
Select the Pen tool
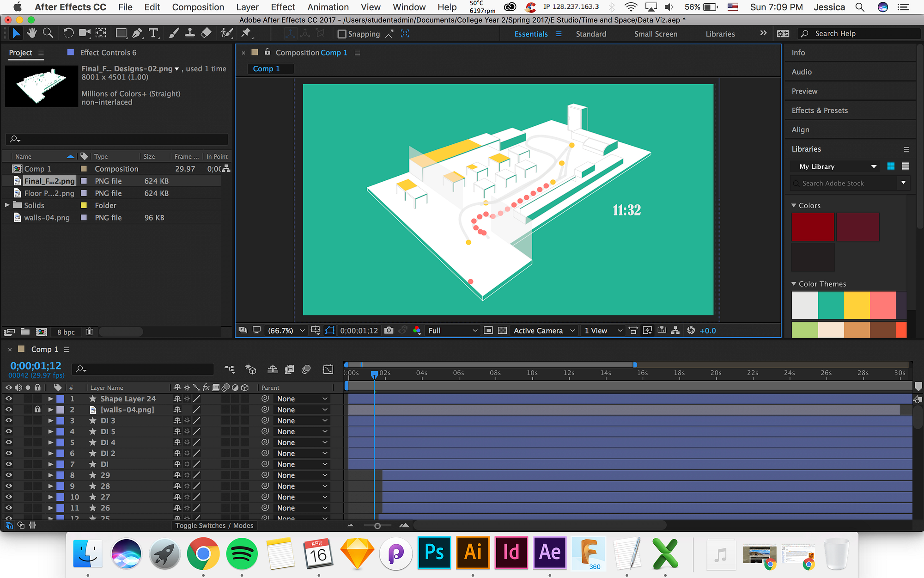(137, 33)
